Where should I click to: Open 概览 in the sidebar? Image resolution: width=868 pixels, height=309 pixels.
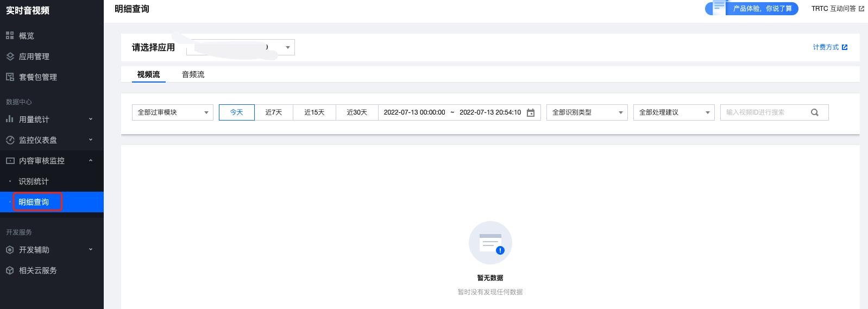point(52,36)
